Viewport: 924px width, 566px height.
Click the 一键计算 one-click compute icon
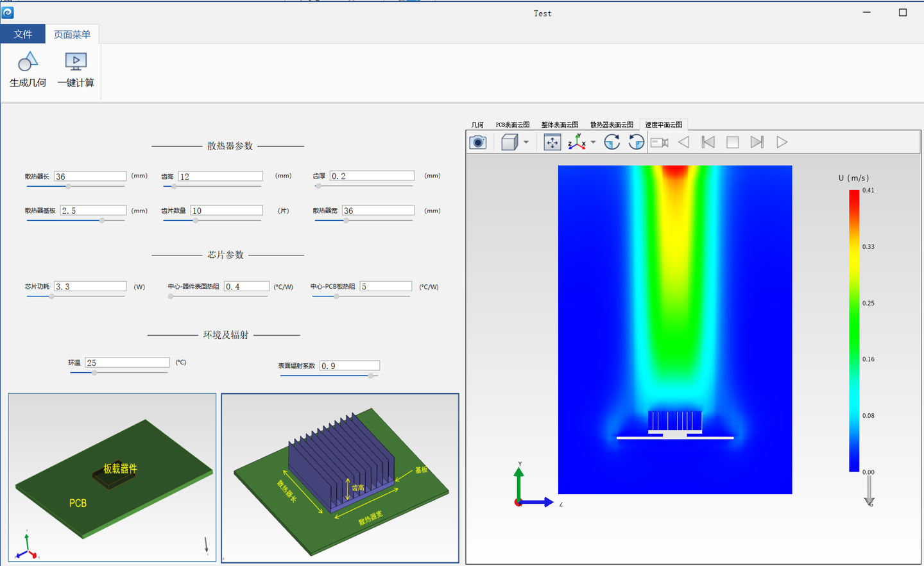click(76, 62)
